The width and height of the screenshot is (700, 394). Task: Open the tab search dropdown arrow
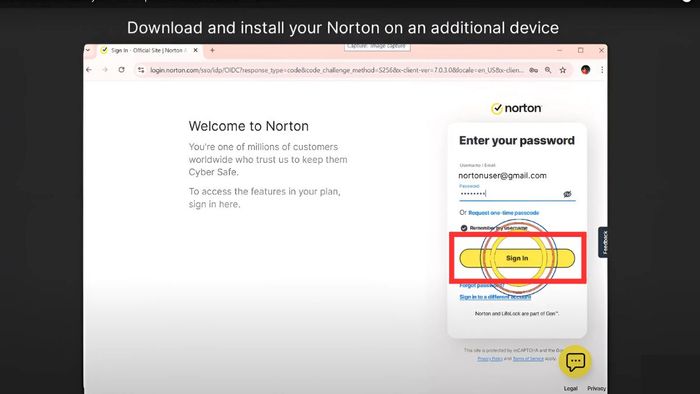pos(88,50)
